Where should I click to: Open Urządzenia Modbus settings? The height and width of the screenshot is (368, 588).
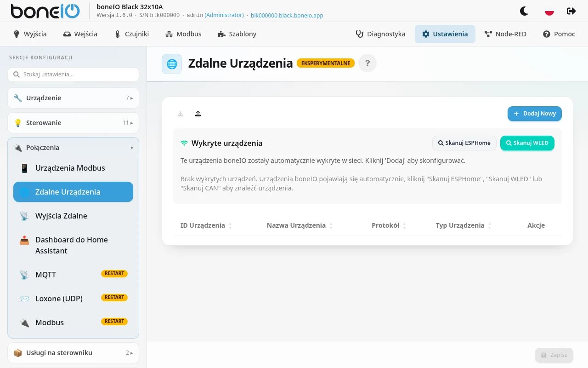[73, 168]
